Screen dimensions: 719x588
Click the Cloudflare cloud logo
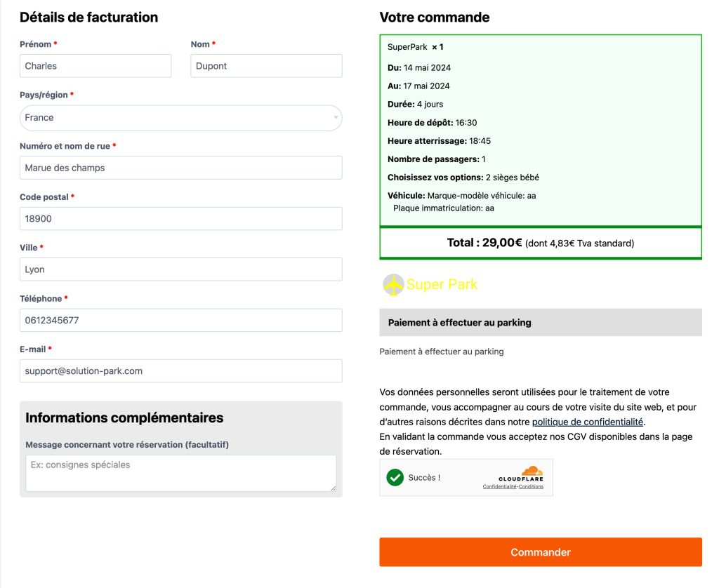[x=532, y=471]
